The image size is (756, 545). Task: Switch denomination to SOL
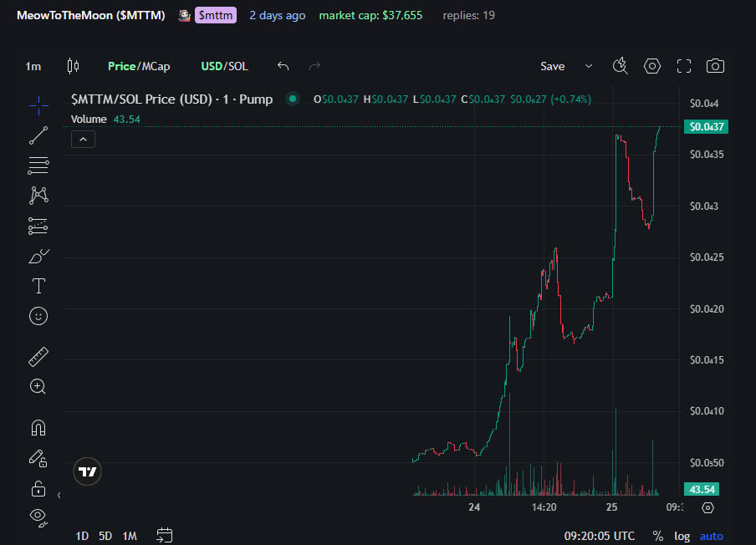click(238, 67)
